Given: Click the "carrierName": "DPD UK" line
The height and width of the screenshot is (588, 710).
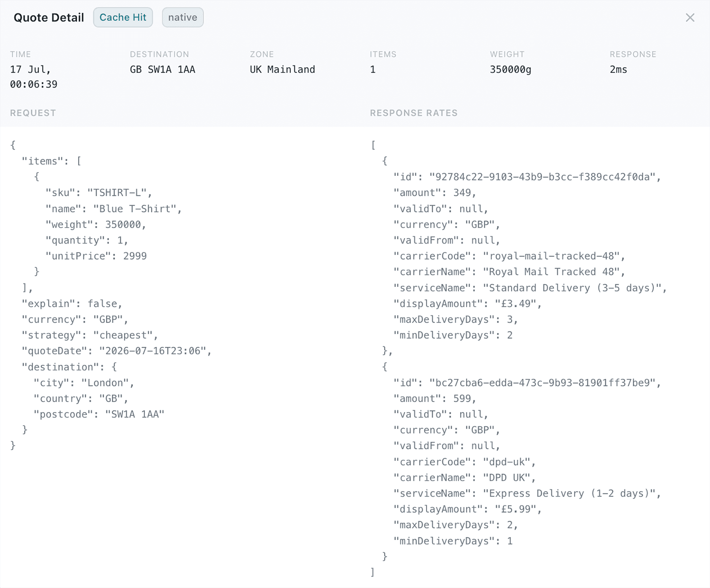Looking at the screenshot, I should click(465, 478).
